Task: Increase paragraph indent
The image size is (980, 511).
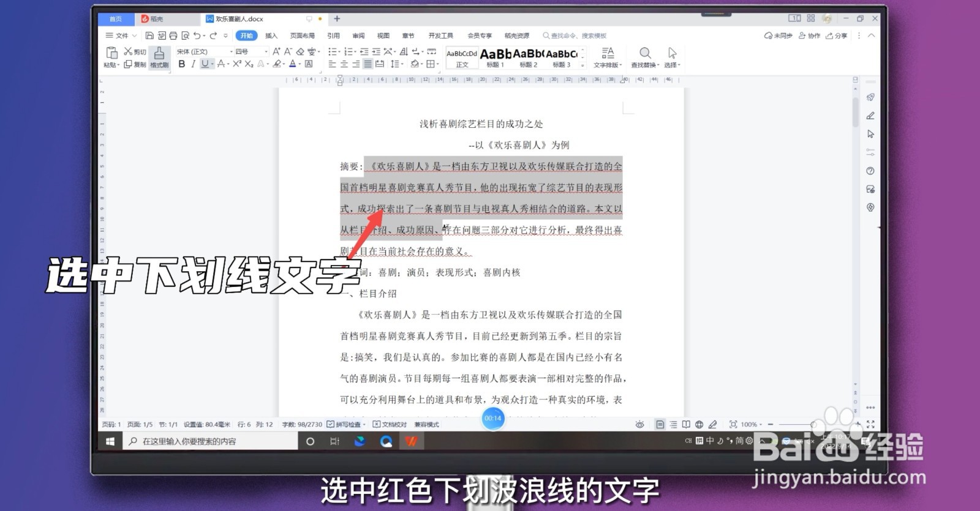Action: click(376, 51)
